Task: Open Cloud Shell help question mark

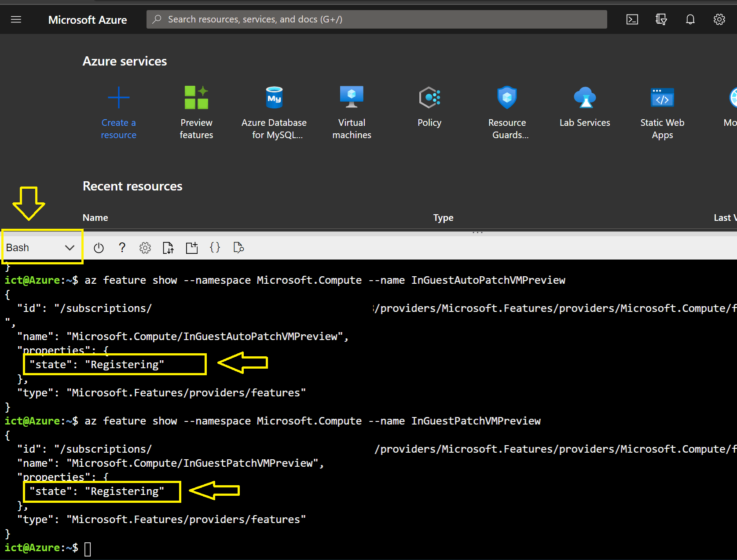Action: click(122, 248)
